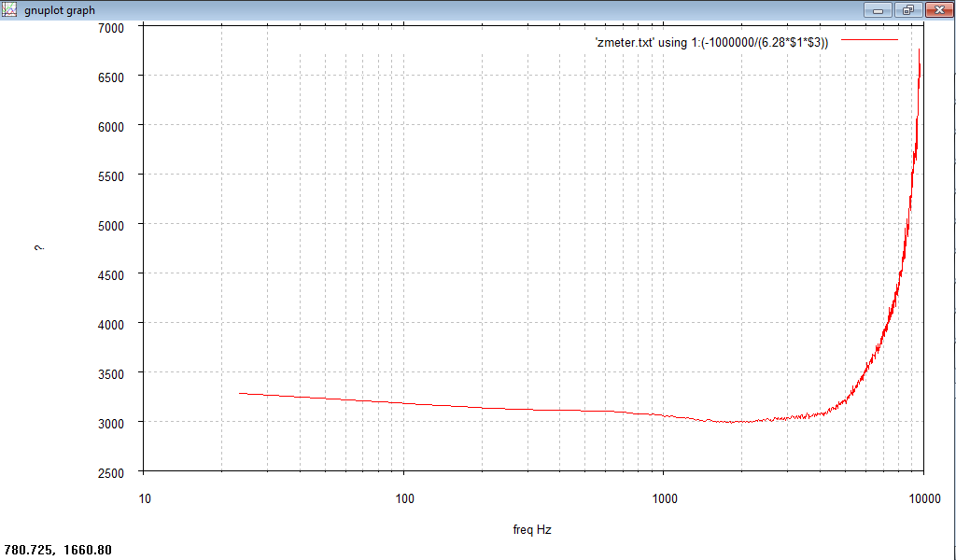
Task: Click the red legend line sample
Action: pyautogui.click(x=869, y=41)
